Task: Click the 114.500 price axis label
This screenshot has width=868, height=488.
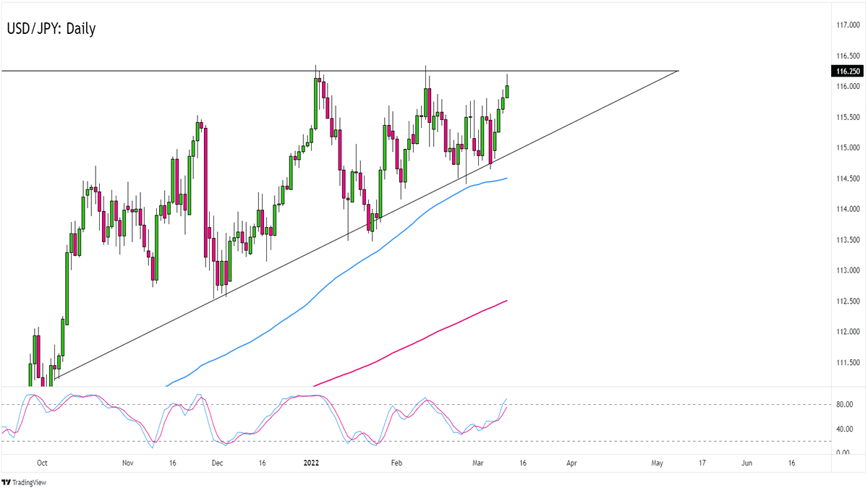Action: [847, 179]
